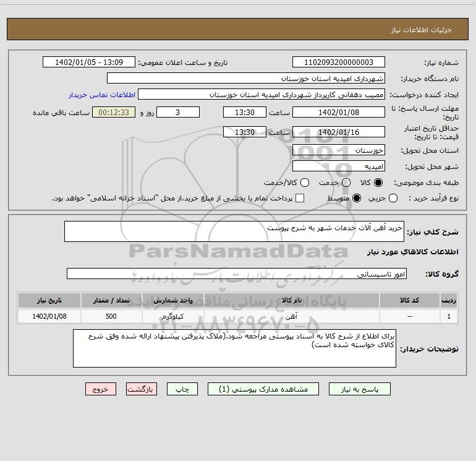Select the کالا/خدمت radio button
The height and width of the screenshot is (461, 476).
[305, 183]
